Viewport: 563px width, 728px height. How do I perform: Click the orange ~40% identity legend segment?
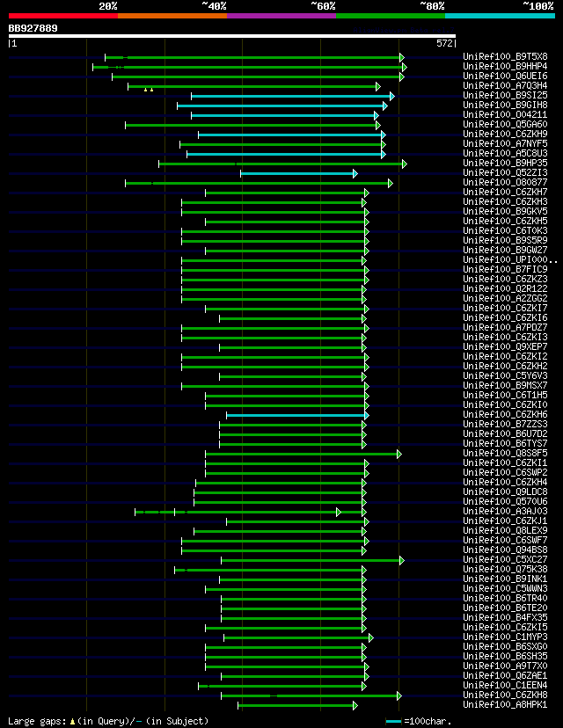pyautogui.click(x=172, y=16)
